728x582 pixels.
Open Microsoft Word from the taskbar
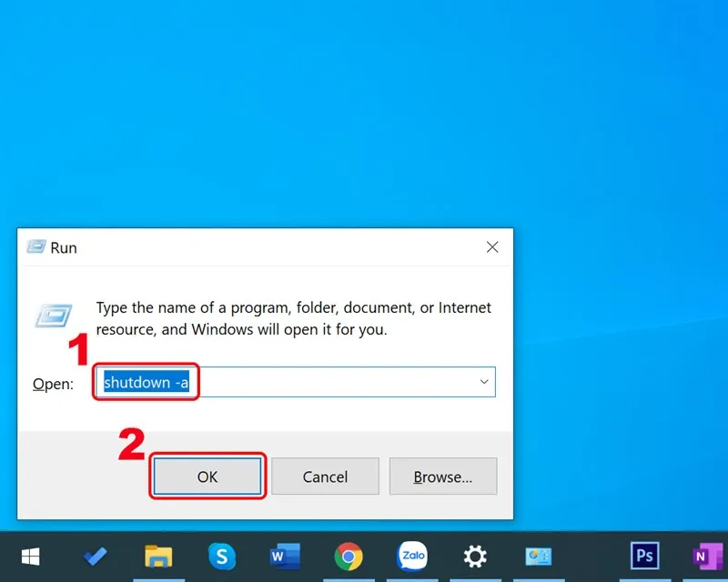click(286, 557)
